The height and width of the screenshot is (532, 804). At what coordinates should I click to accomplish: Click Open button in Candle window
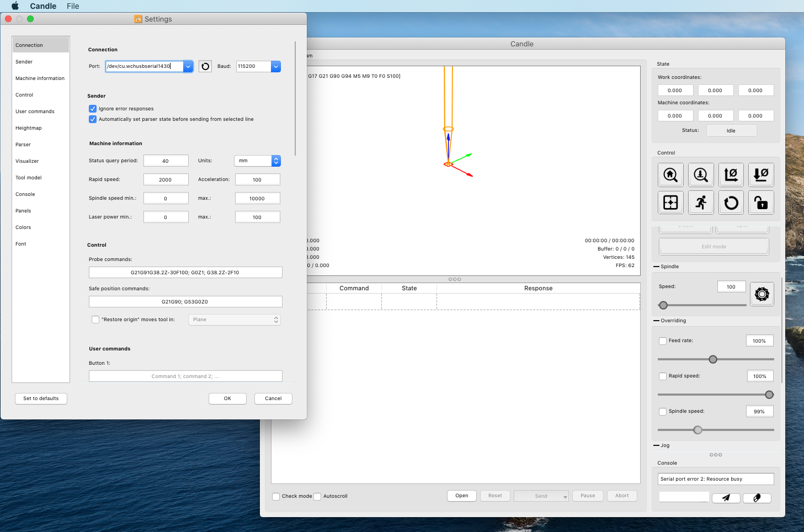(x=462, y=496)
